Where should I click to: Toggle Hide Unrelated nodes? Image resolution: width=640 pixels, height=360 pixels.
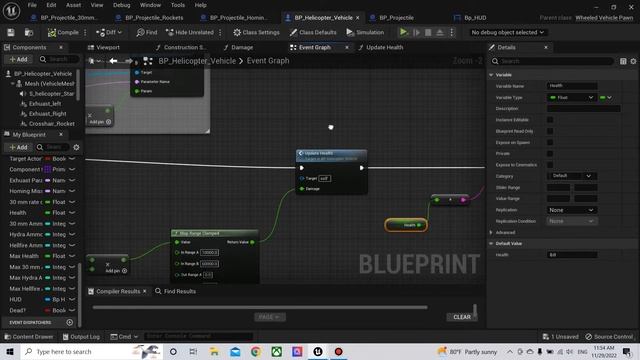point(190,32)
